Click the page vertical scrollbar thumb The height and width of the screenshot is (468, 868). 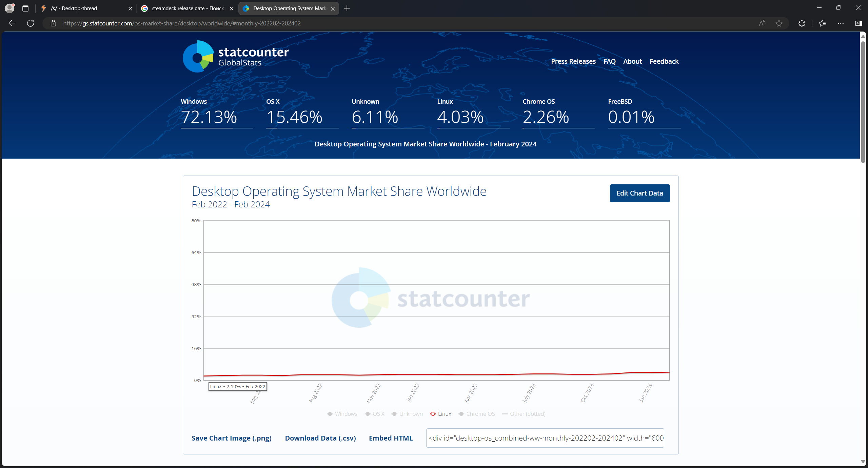863,102
